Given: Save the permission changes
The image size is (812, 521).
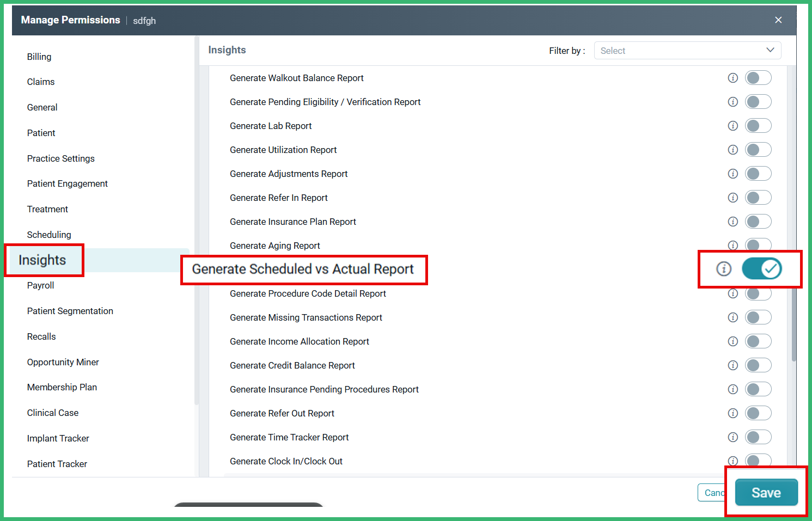Looking at the screenshot, I should click(x=766, y=492).
